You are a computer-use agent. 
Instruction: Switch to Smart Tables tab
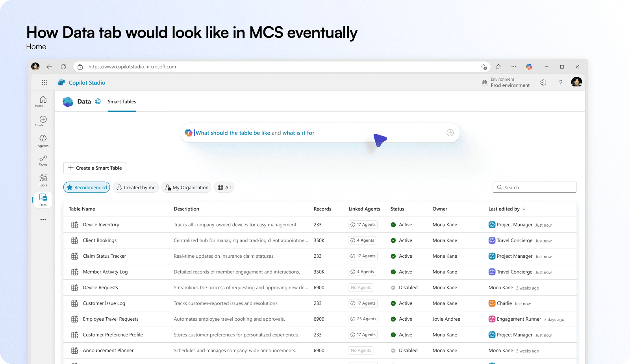point(122,102)
